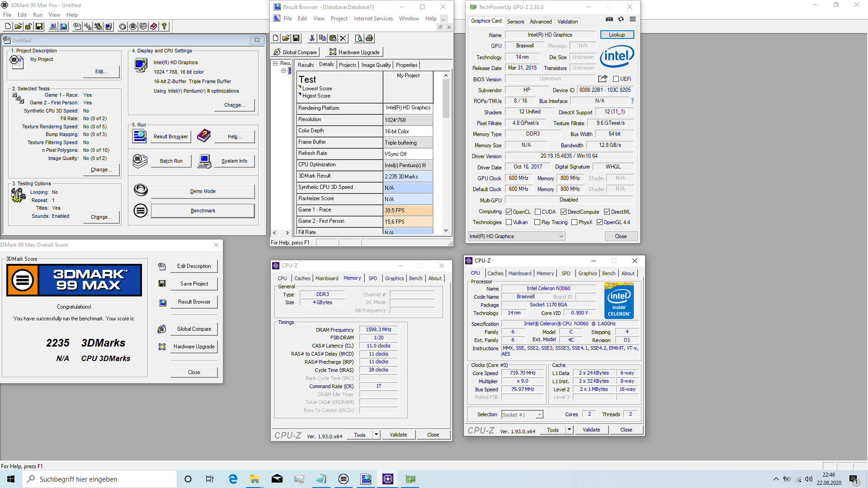Screen dimensions: 868x488
Task: Click Print icon in Result Browser toolbar
Action: point(369,38)
